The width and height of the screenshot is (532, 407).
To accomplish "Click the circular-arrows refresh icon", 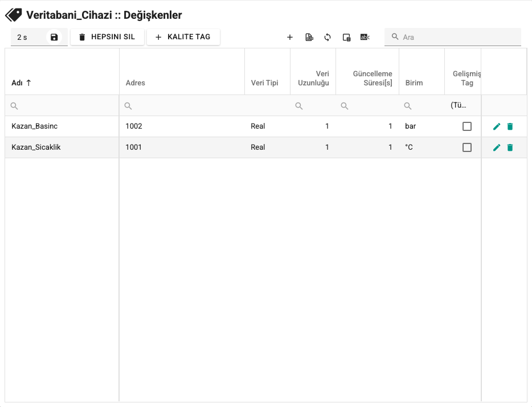I will tap(328, 38).
